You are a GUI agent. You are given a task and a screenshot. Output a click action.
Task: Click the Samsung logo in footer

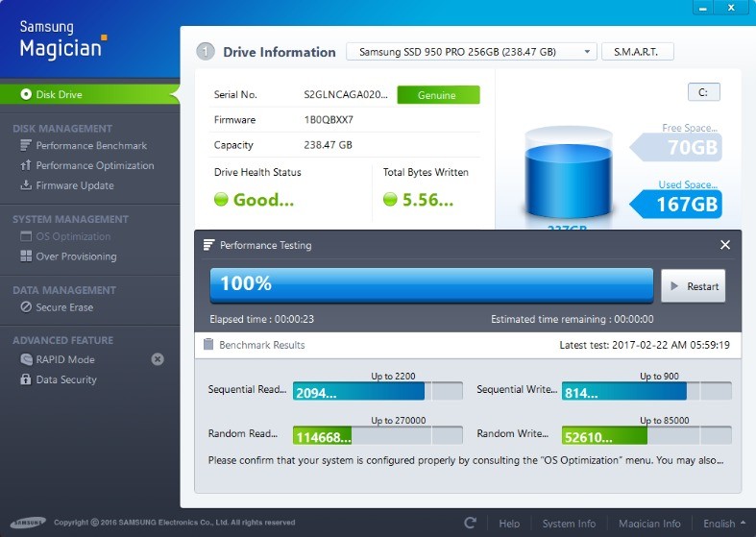pos(29,523)
